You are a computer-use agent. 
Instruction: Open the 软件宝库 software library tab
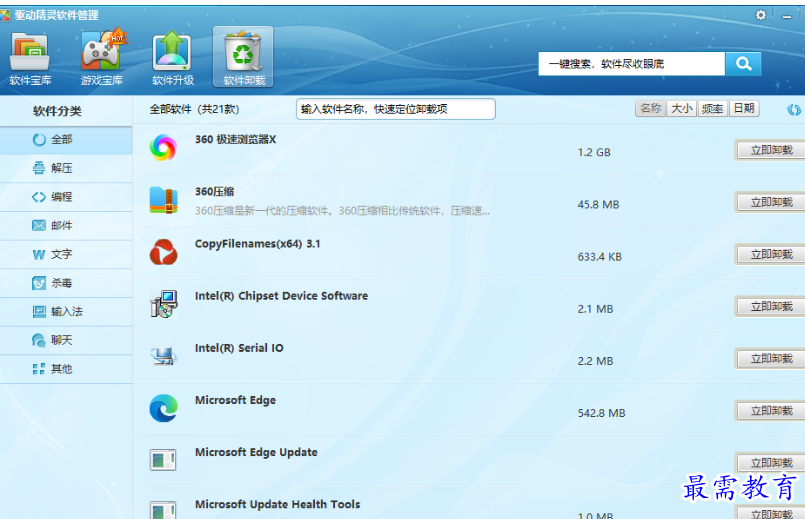30,58
